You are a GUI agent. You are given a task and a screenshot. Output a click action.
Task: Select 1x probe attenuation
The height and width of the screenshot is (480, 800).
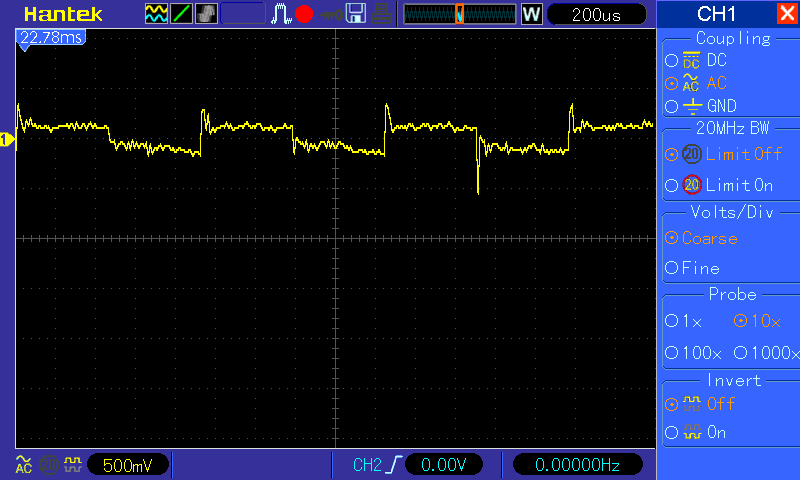point(671,321)
